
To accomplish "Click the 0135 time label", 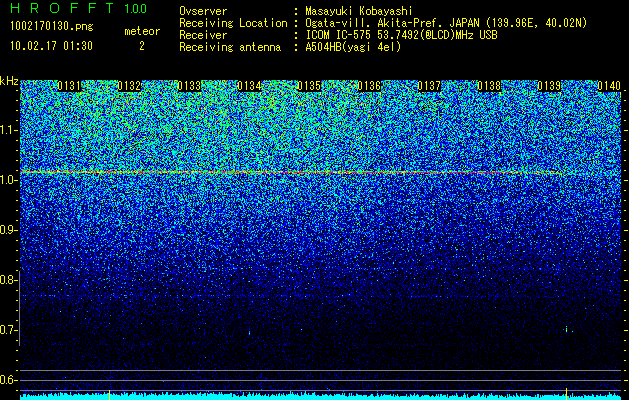I will coord(309,86).
